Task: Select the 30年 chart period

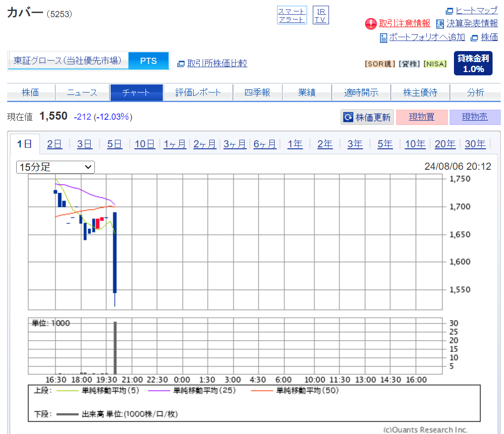Action: pyautogui.click(x=475, y=144)
